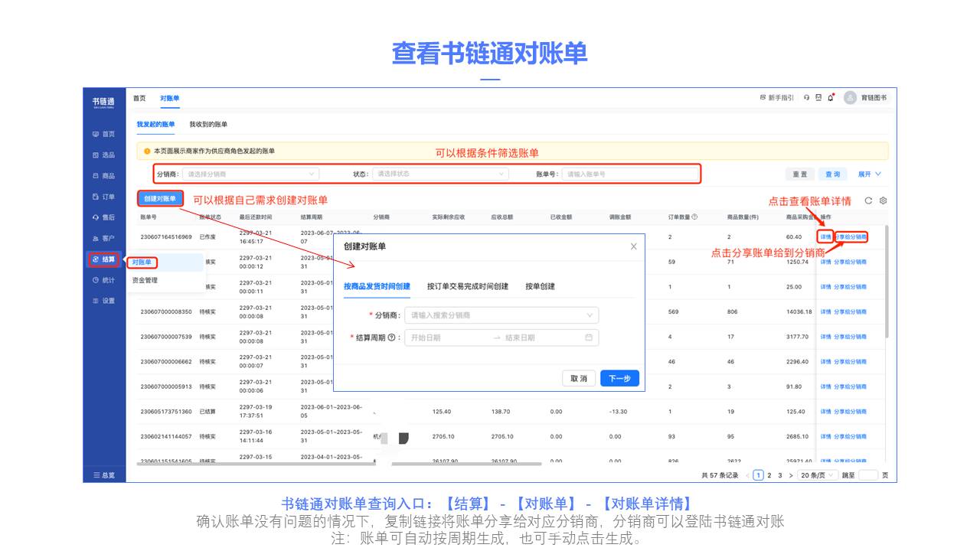
Task: Click the 订单数量 column help icon
Action: (694, 217)
